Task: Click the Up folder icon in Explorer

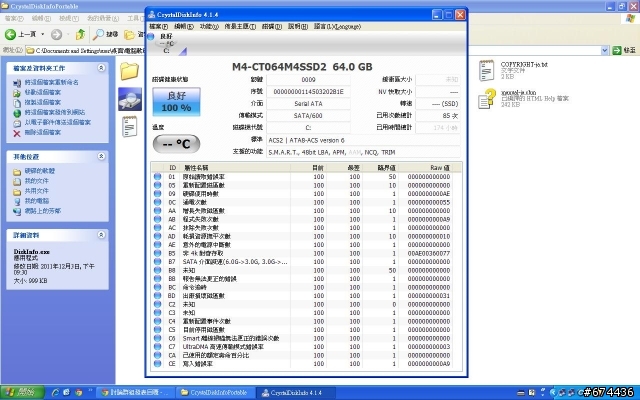Action: click(80, 34)
